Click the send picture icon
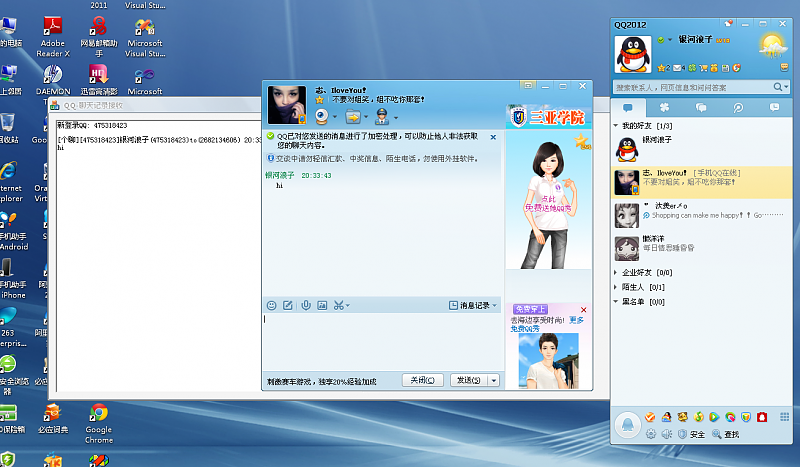Image resolution: width=800 pixels, height=467 pixels. coord(322,305)
